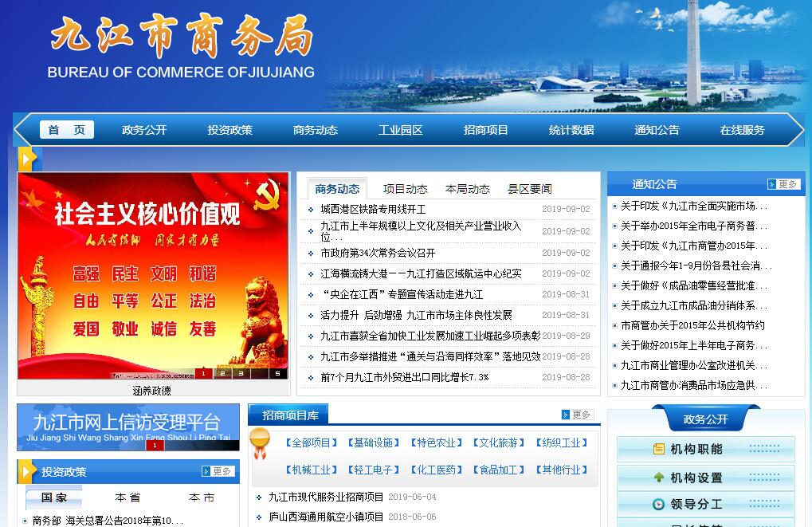The image size is (812, 527).
Task: Open news 活力提升 后劲增强 九江市市场主体良性发展
Action: tap(416, 315)
